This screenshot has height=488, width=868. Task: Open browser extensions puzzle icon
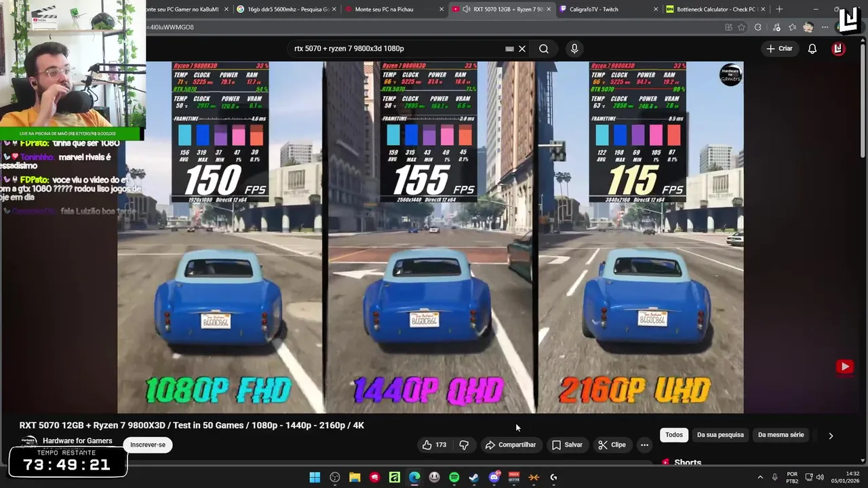758,27
